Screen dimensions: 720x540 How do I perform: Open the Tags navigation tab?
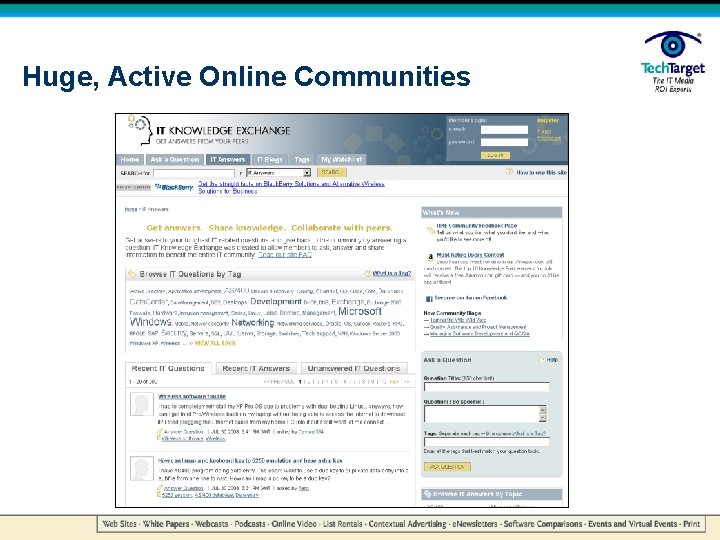(x=302, y=159)
